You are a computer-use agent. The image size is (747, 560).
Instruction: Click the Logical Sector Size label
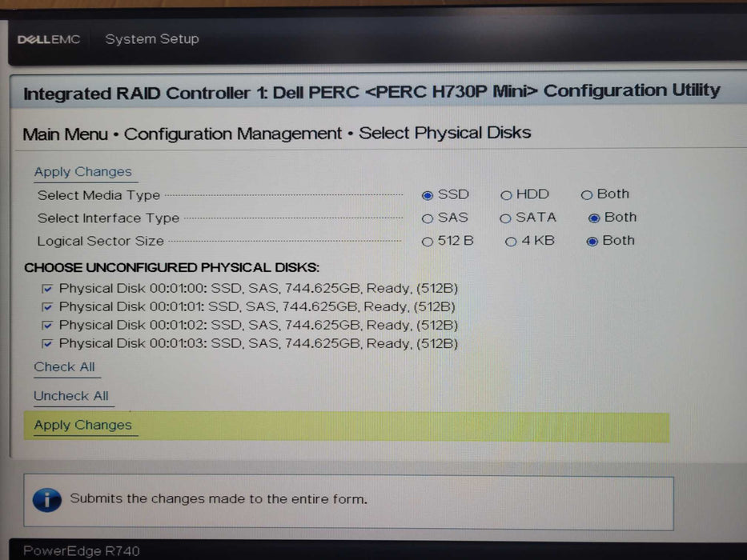[101, 241]
